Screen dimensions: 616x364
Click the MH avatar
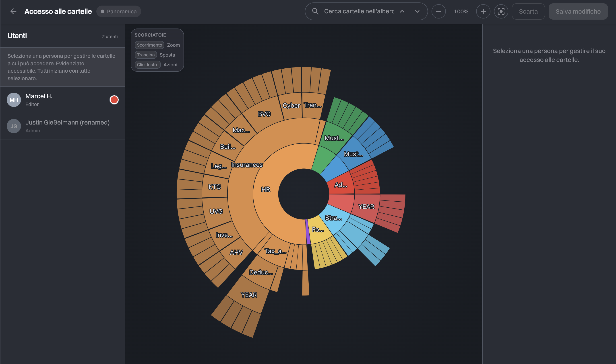point(14,100)
